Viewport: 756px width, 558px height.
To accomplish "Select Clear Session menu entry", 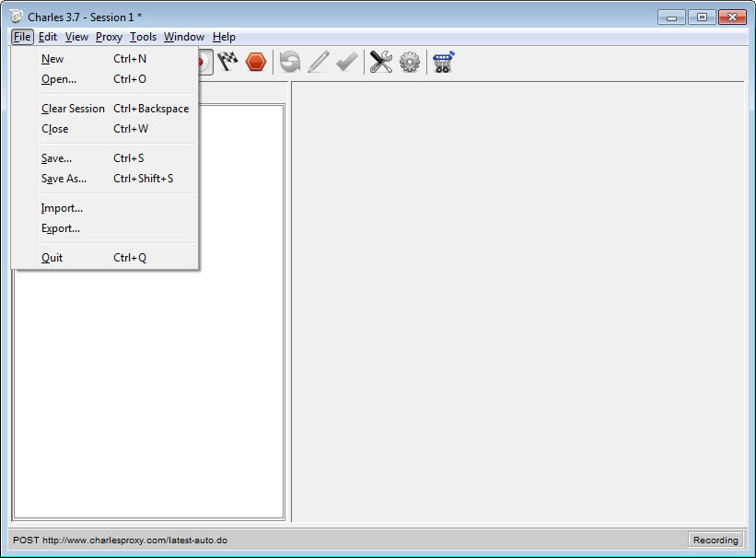I will [x=105, y=109].
